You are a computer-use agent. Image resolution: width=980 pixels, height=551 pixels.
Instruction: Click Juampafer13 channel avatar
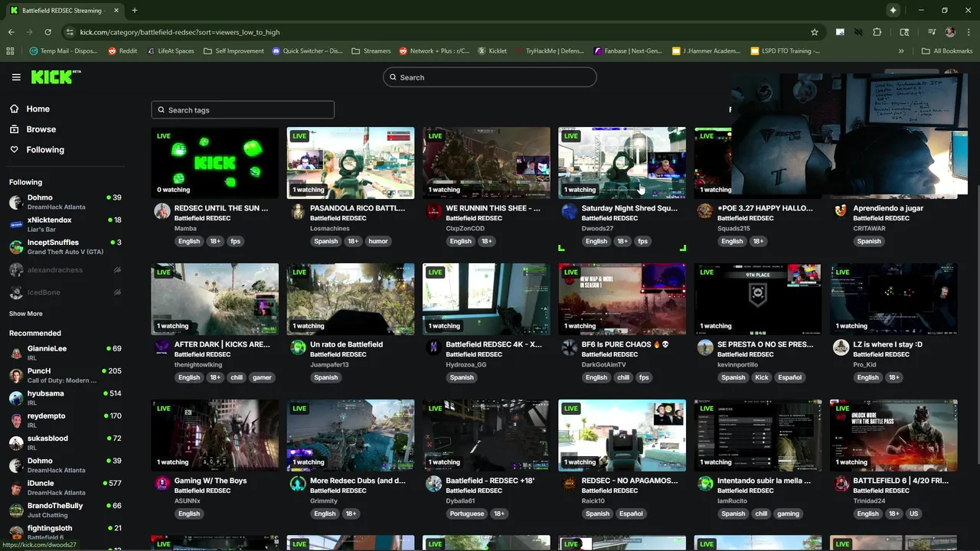tap(298, 347)
